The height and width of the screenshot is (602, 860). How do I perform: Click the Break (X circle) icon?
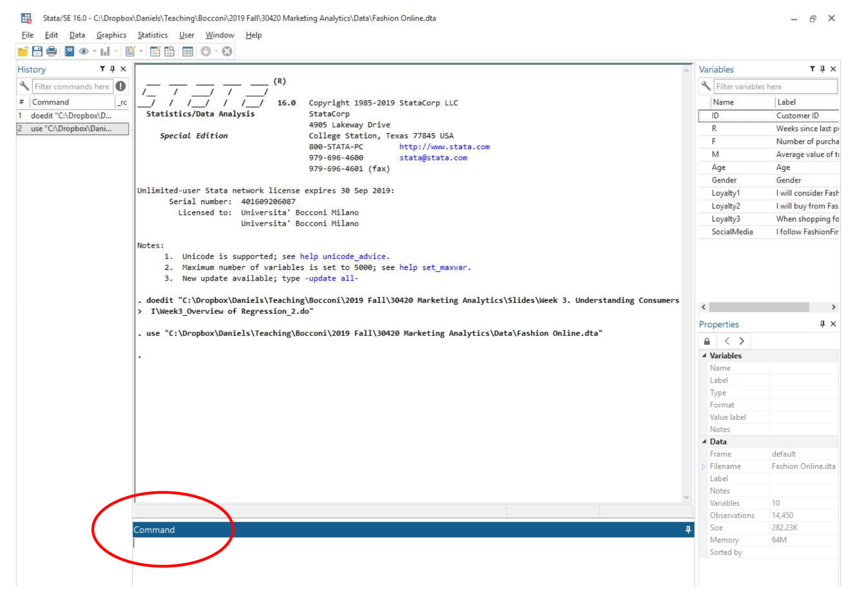[x=227, y=52]
